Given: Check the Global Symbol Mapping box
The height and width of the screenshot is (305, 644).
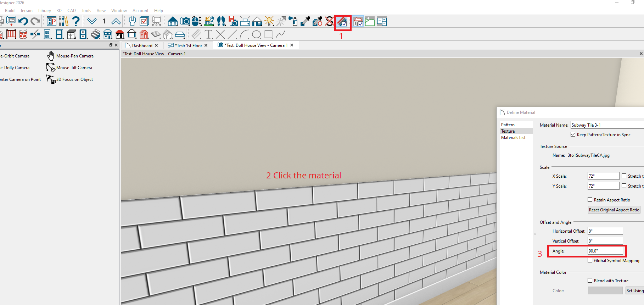Looking at the screenshot, I should pyautogui.click(x=590, y=260).
